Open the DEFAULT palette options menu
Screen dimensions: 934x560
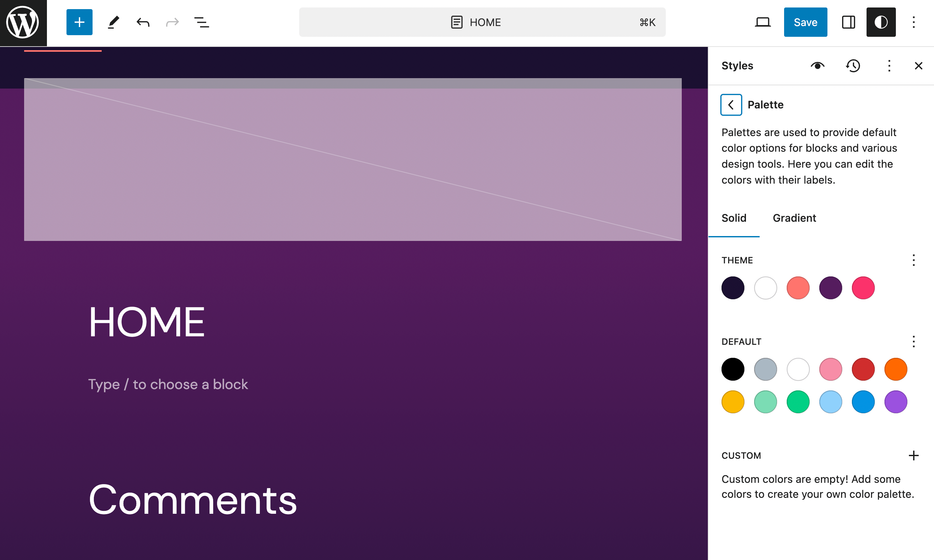(913, 342)
